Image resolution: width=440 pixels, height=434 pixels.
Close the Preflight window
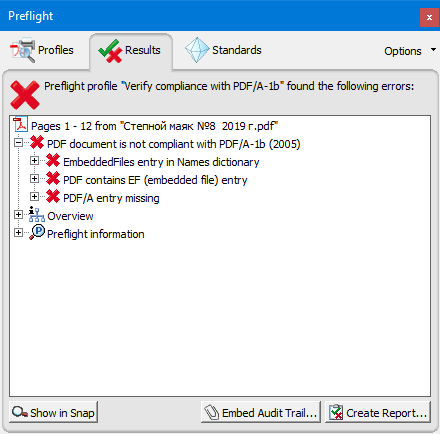pyautogui.click(x=429, y=17)
